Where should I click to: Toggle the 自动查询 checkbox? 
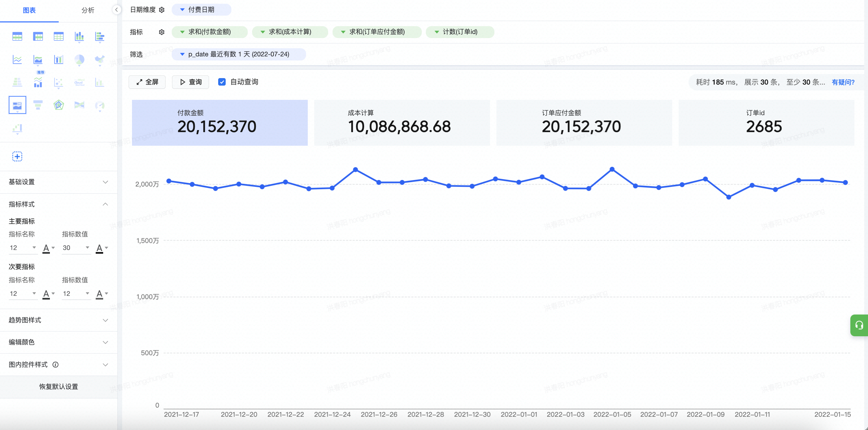[222, 82]
